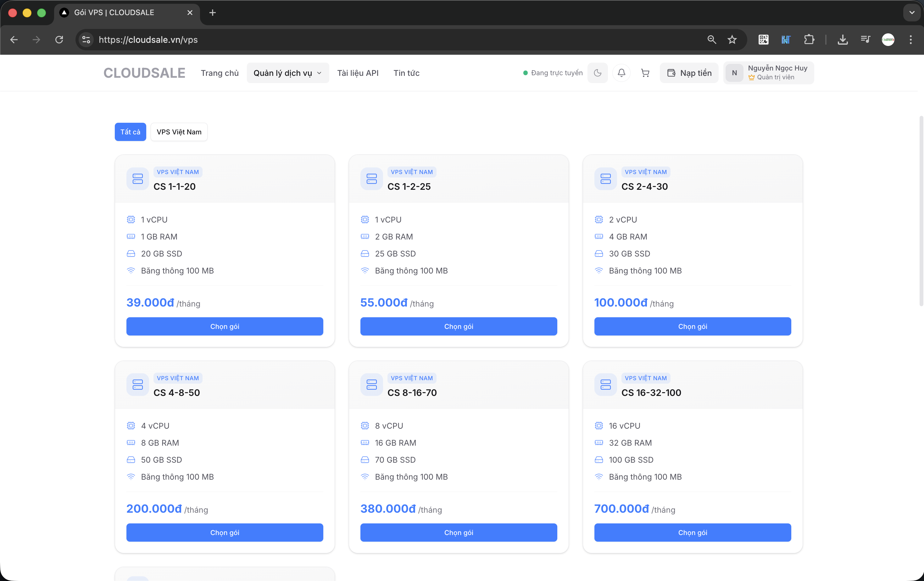Go back in browser history
The width and height of the screenshot is (924, 581).
click(x=14, y=40)
